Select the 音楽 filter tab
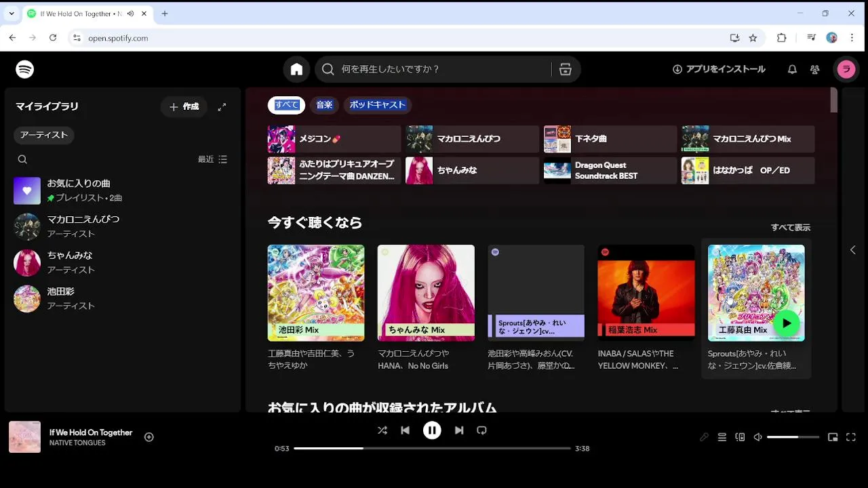 pos(324,105)
